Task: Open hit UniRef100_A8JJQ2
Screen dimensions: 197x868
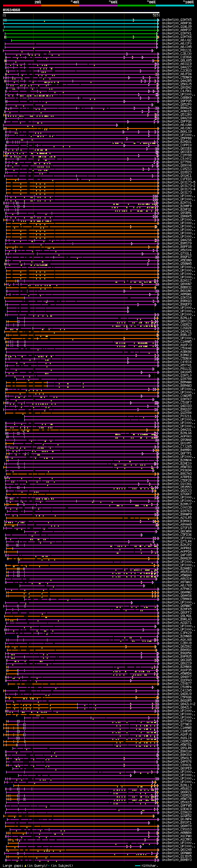Action: coord(177,40)
